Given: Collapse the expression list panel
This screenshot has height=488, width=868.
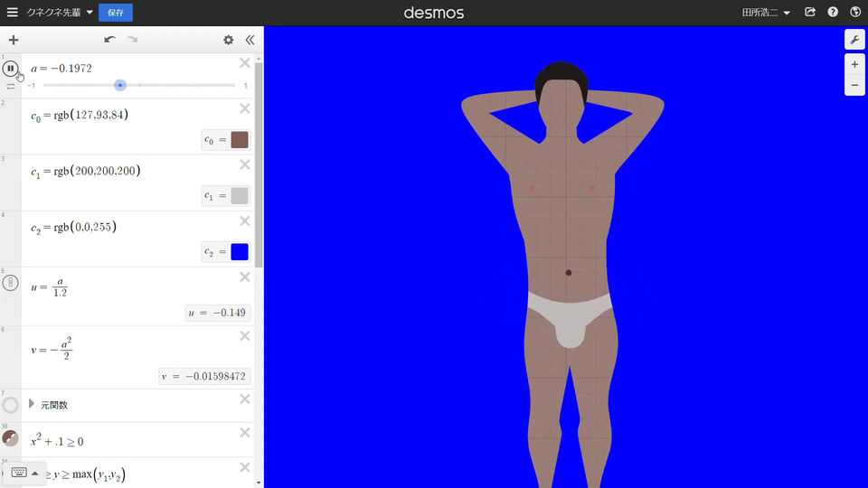Looking at the screenshot, I should pyautogui.click(x=250, y=40).
